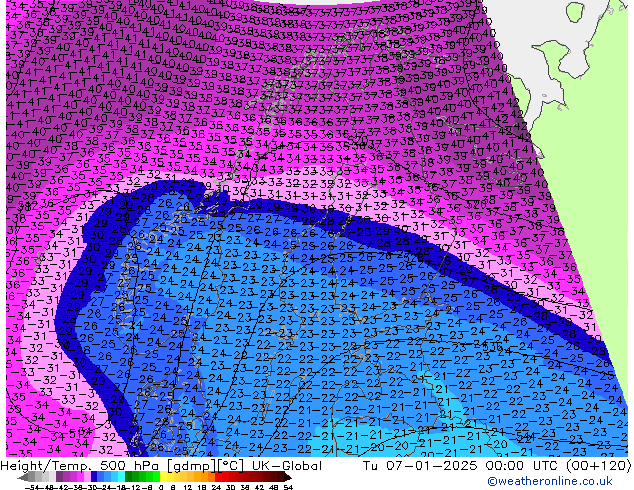Click the '(00+120)' forecast hour text
The image size is (634, 490).
coord(599,466)
